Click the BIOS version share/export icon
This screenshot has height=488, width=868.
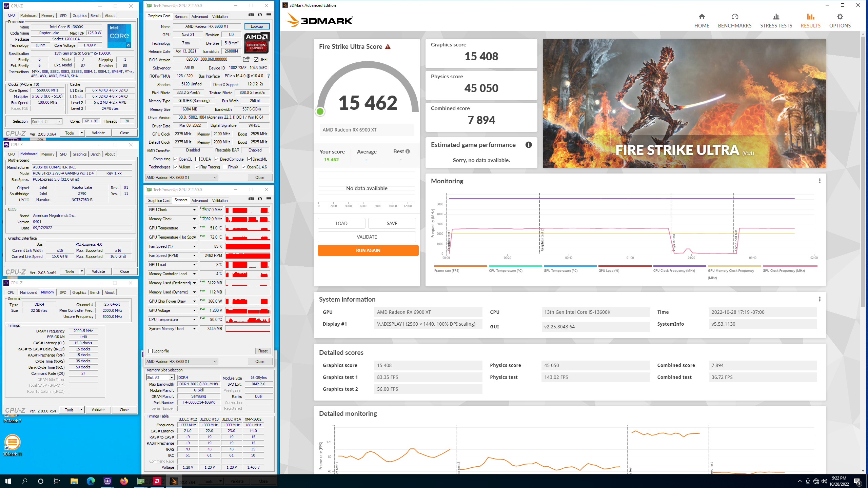(x=246, y=59)
